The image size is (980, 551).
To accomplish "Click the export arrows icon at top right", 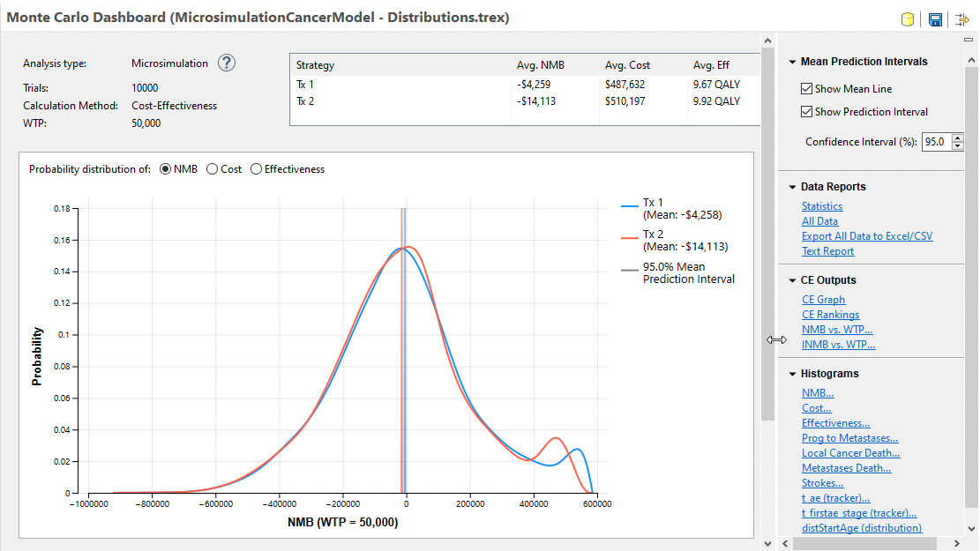I will [x=962, y=19].
